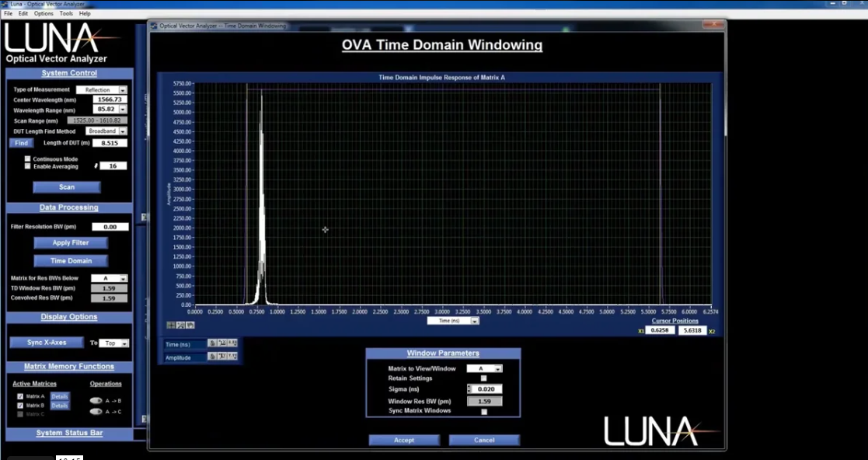Select the zoom tool in graph palette
The width and height of the screenshot is (868, 460).
click(181, 325)
